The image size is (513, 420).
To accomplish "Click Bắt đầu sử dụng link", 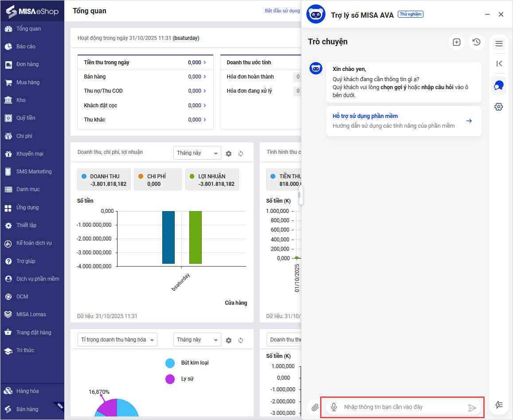I will pos(282,11).
